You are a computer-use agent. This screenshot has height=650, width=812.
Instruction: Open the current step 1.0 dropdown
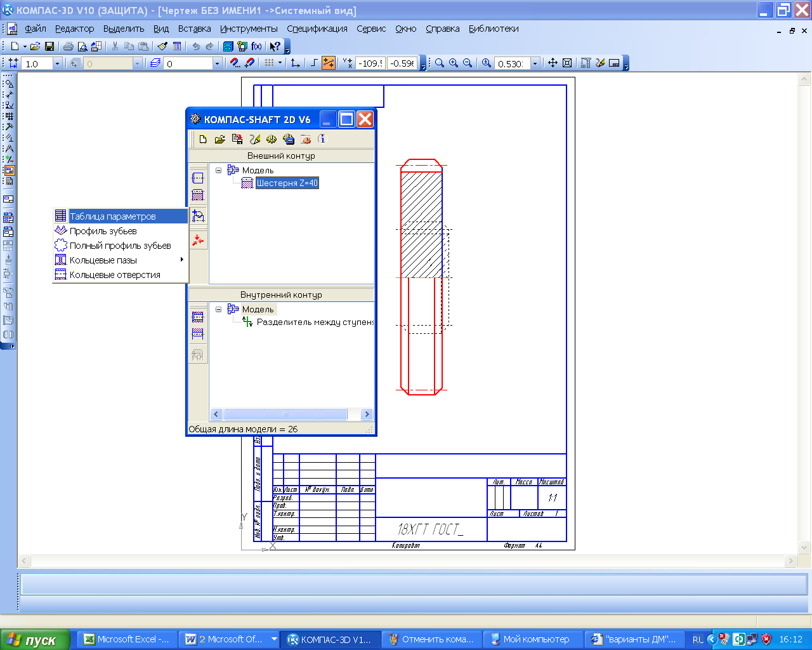[57, 63]
